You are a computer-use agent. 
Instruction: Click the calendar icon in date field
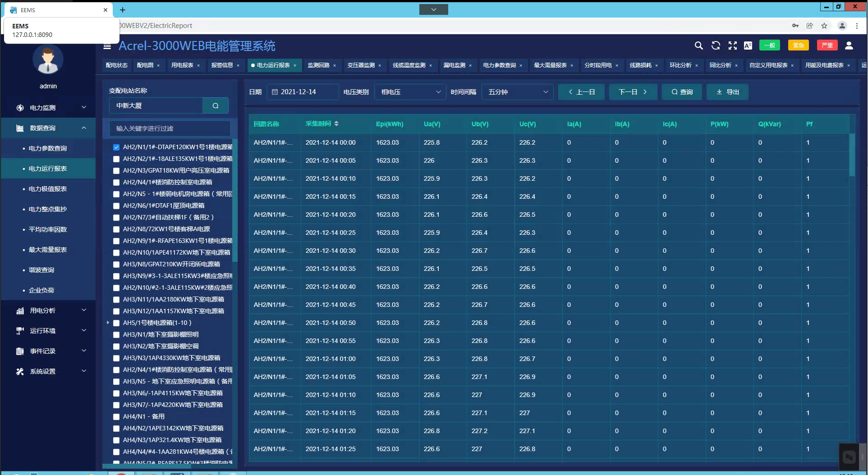(x=275, y=92)
